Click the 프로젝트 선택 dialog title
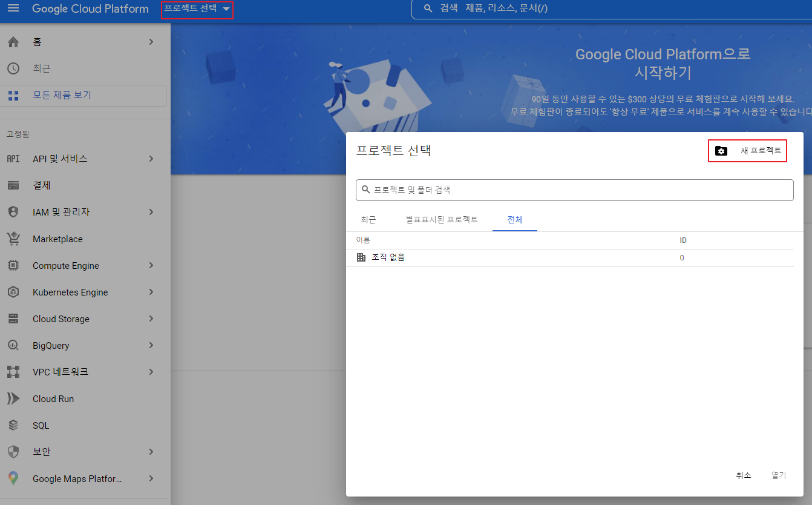Viewport: 812px width, 505px height. [x=393, y=151]
